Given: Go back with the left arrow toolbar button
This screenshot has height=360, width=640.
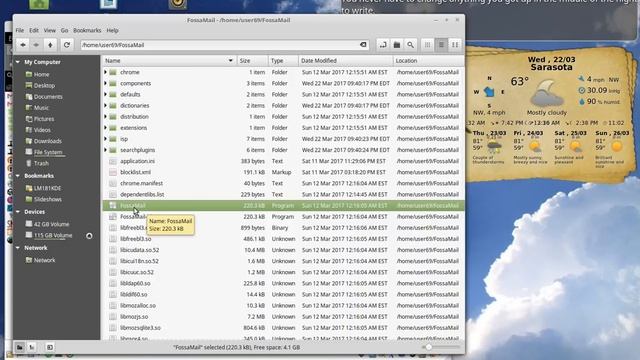Looking at the screenshot, I should click(x=23, y=45).
